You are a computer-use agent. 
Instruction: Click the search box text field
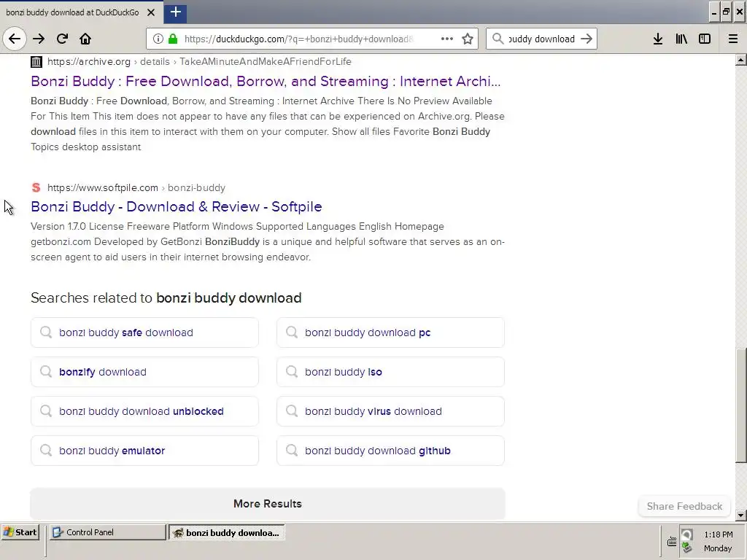coord(542,39)
